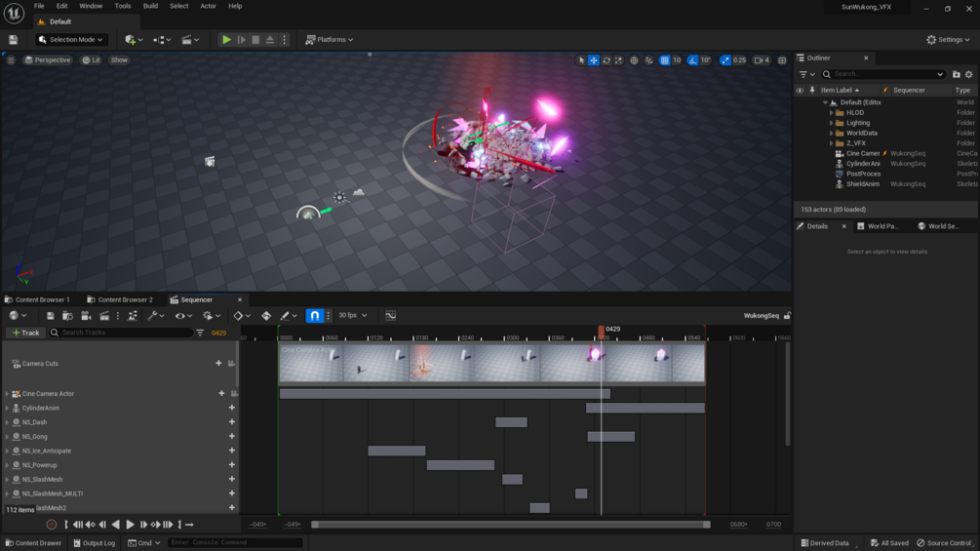The height and width of the screenshot is (551, 980).
Task: Toggle Sequencer magnet snapping
Action: pyautogui.click(x=314, y=316)
